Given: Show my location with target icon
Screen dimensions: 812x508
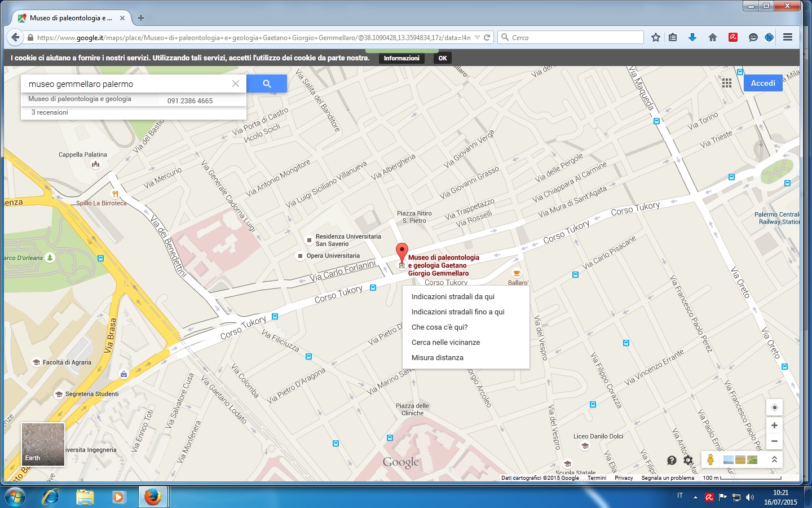Looking at the screenshot, I should (774, 408).
